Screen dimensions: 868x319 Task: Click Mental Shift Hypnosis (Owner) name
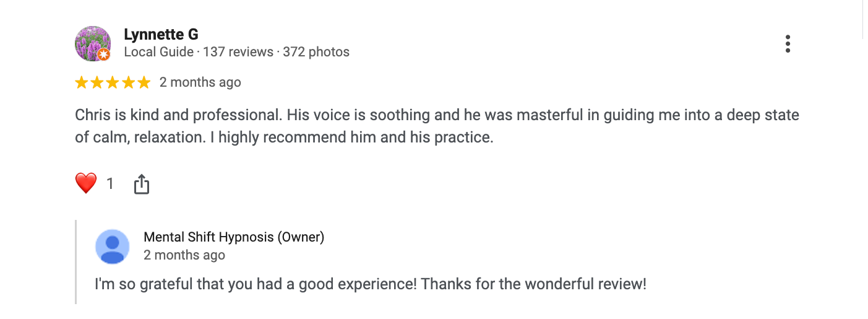click(234, 237)
